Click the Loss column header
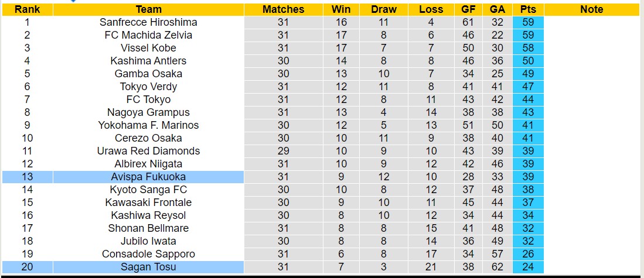This screenshot has height=278, width=644. [431, 9]
